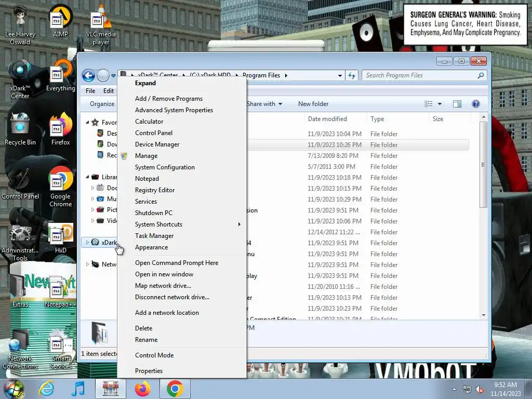Open Lee Harvey Oswald desktop icon
This screenshot has width=532, height=399.
(x=20, y=25)
